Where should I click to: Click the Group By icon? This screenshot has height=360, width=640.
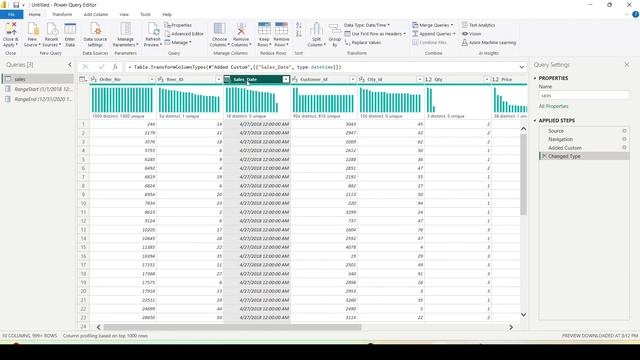(335, 29)
